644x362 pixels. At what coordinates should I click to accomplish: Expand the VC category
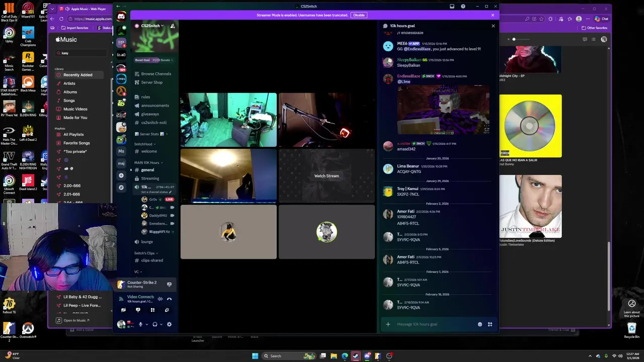click(138, 272)
